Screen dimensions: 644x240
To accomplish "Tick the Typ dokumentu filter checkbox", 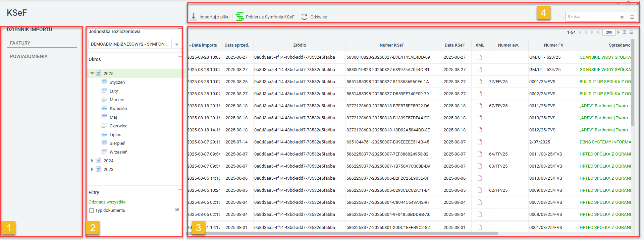I will click(x=92, y=211).
